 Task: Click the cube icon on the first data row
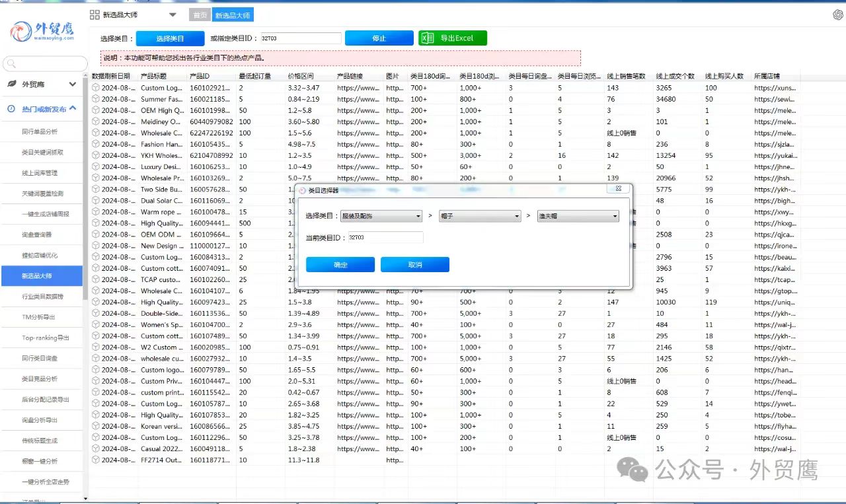[96, 88]
